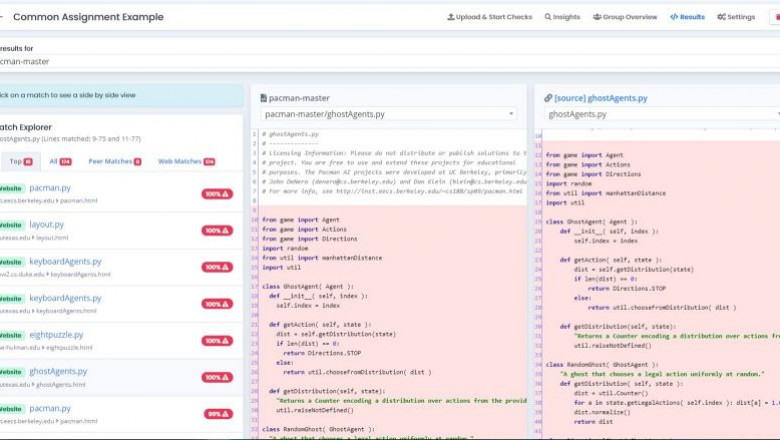Open Upload & Start Checks
This screenshot has width=780, height=440.
click(489, 17)
